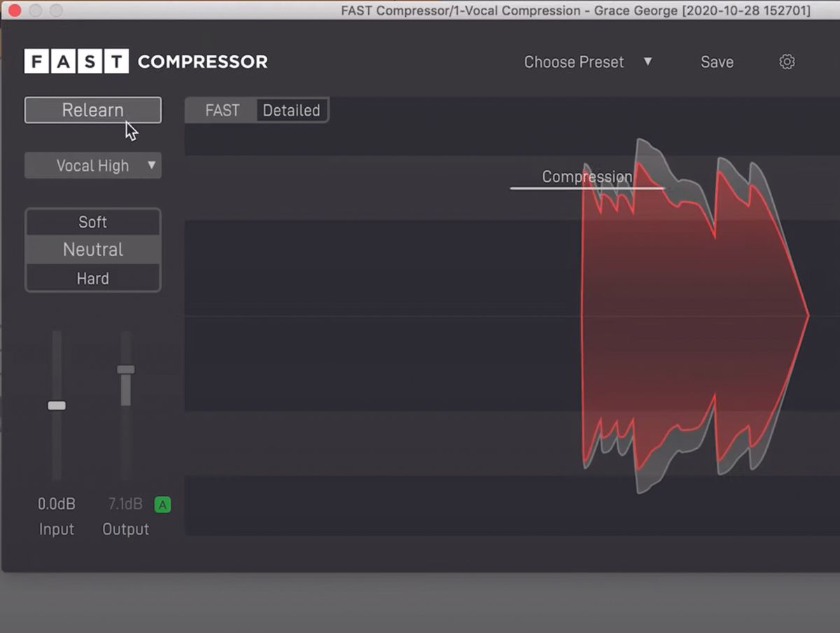Click the Choose Preset dropdown arrow
840x633 pixels.
coord(648,62)
